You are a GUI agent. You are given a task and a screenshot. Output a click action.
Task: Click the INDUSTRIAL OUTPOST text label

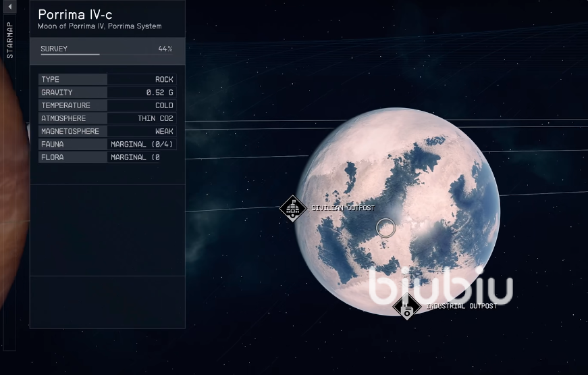462,306
